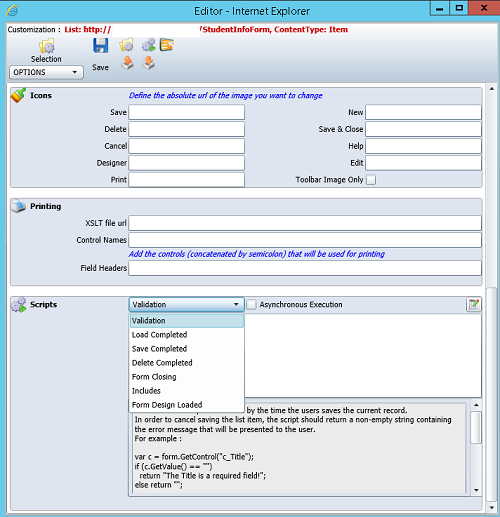
Task: Collapse the Validation script type combo box
Action: pos(187,304)
